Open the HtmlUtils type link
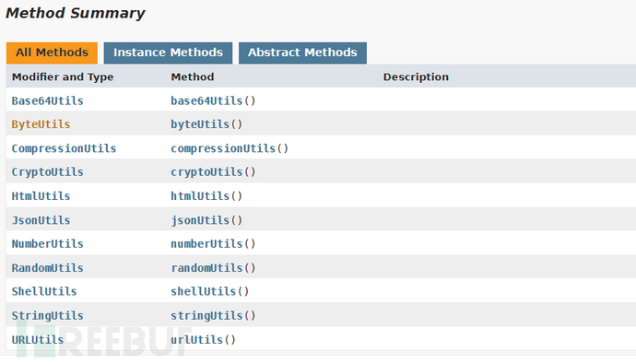636x364 pixels. click(41, 196)
